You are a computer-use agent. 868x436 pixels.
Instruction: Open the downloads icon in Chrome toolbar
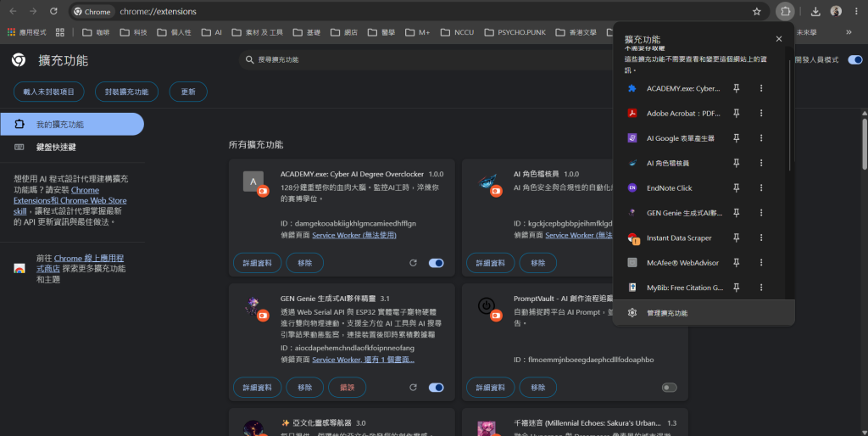815,11
